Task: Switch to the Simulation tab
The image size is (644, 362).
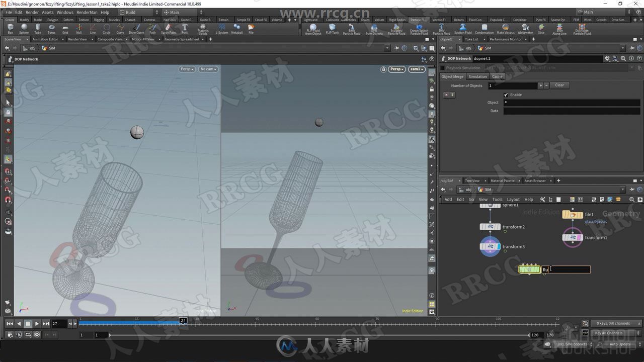Action: coord(477,76)
